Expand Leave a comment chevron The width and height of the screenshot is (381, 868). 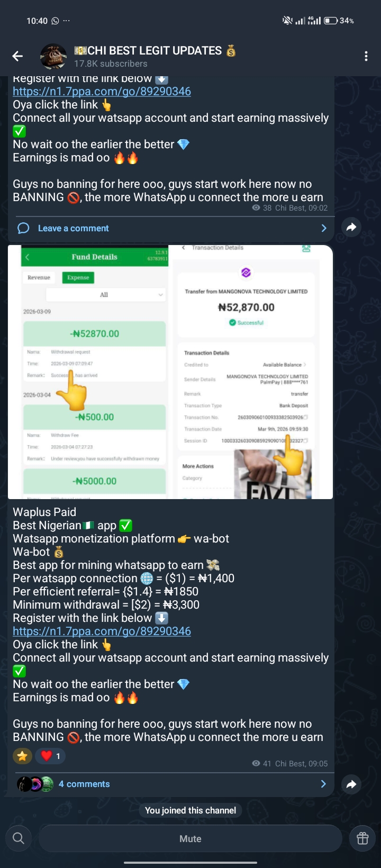point(324,228)
